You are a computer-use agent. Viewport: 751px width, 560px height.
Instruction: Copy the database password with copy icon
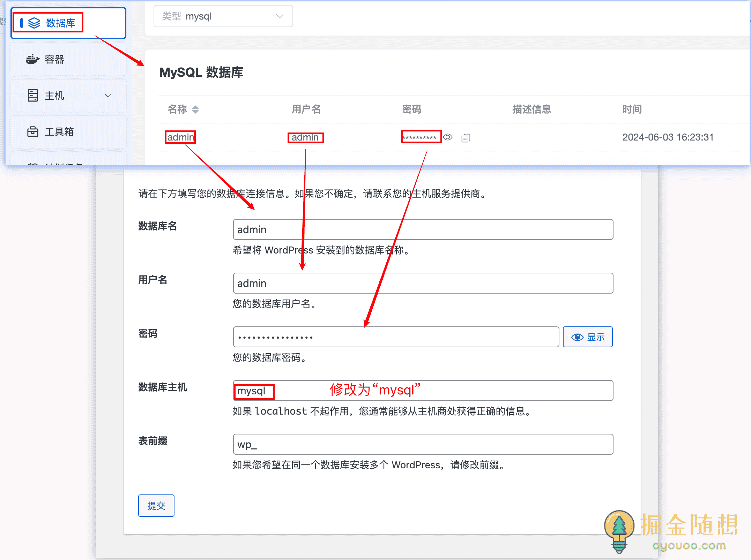pos(466,138)
